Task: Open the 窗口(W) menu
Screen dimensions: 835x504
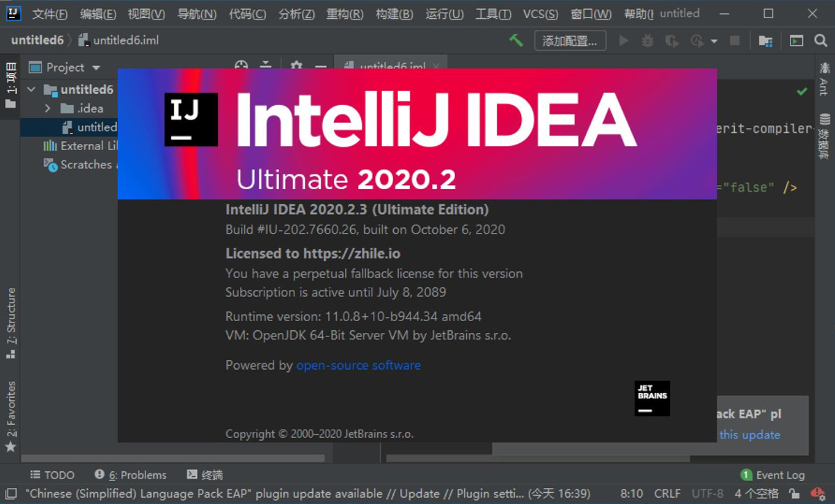Action: 591,14
